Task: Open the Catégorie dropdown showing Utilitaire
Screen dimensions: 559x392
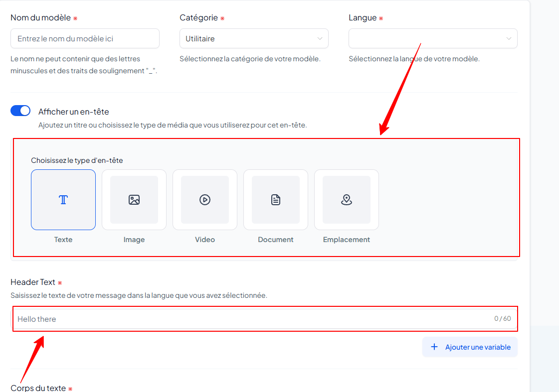Action: pos(254,38)
